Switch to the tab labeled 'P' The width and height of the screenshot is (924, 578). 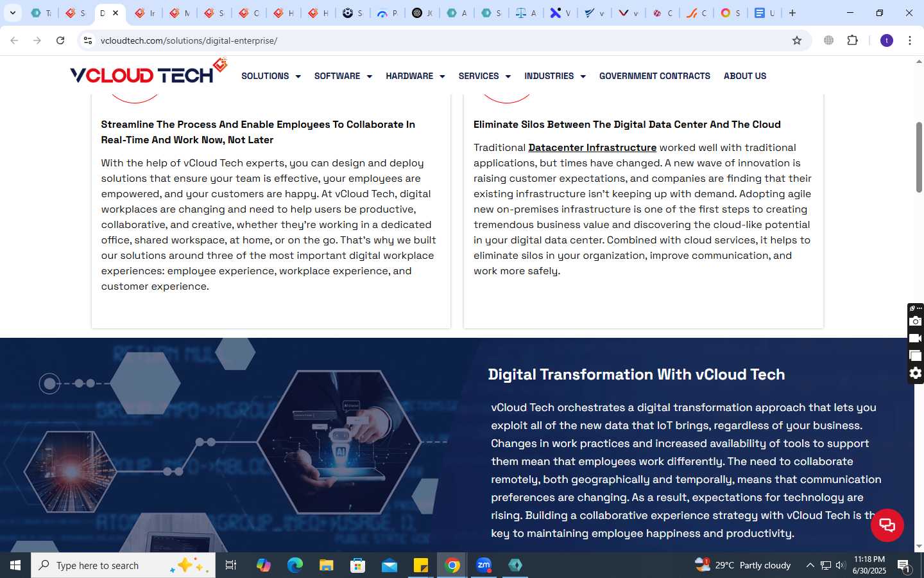pos(388,13)
